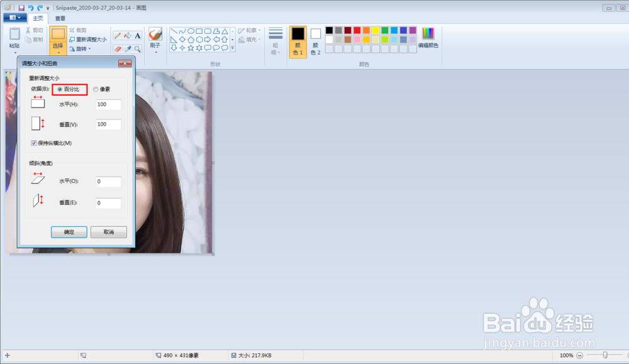Select the Magnifier tool
The width and height of the screenshot is (629, 364).
coord(138,49)
